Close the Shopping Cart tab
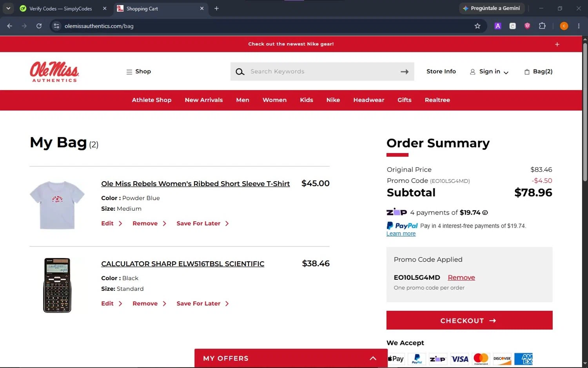The height and width of the screenshot is (368, 588). (202, 8)
